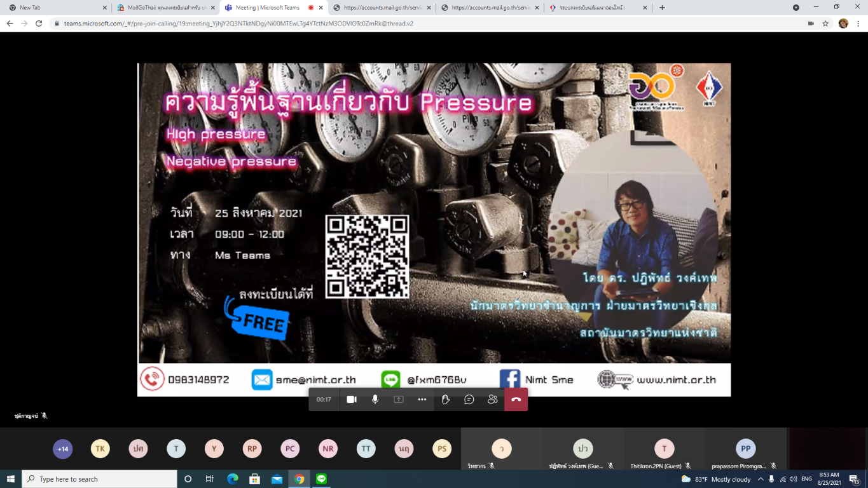This screenshot has height=488, width=868.
Task: Switch to the MailGoThai browser tab
Action: pos(164,8)
